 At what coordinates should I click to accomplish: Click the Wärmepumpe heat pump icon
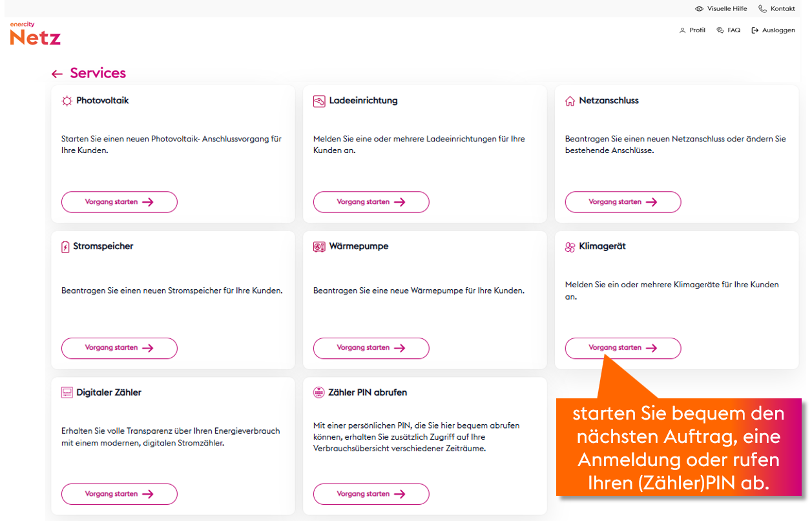click(318, 247)
